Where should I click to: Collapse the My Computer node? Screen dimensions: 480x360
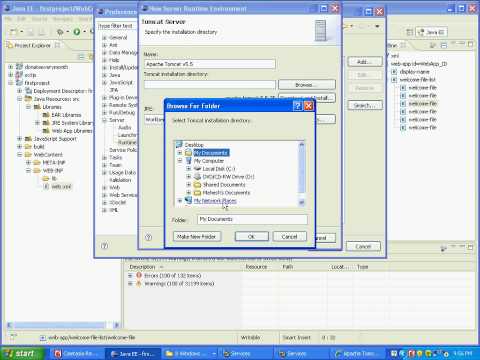[x=180, y=161]
